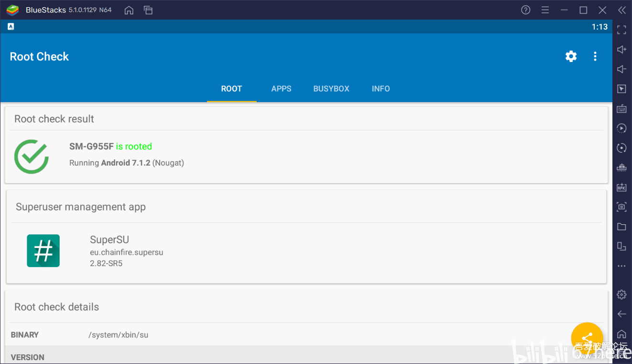Click the 'Root check result' heading
The image size is (632, 364).
pyautogui.click(x=54, y=119)
